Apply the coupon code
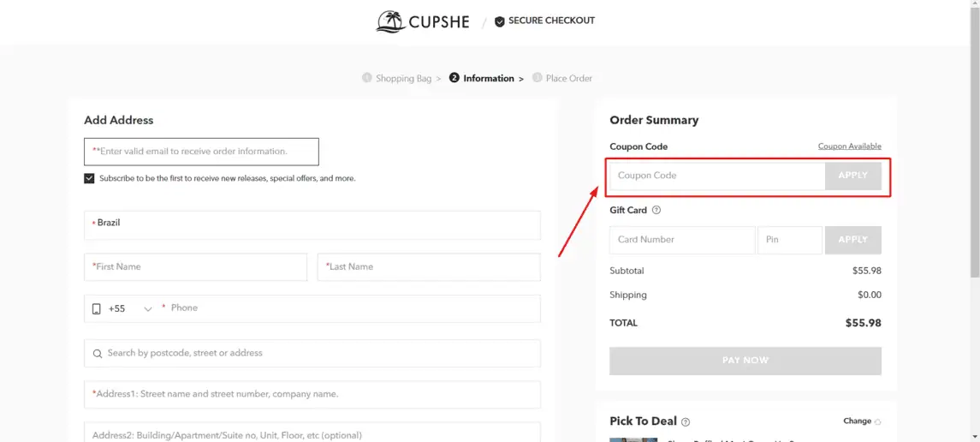 pyautogui.click(x=853, y=176)
